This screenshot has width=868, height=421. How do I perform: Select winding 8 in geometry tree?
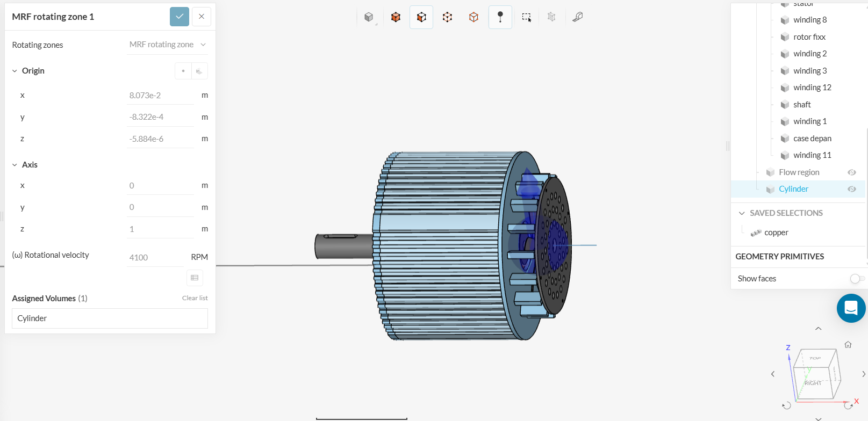tap(810, 20)
